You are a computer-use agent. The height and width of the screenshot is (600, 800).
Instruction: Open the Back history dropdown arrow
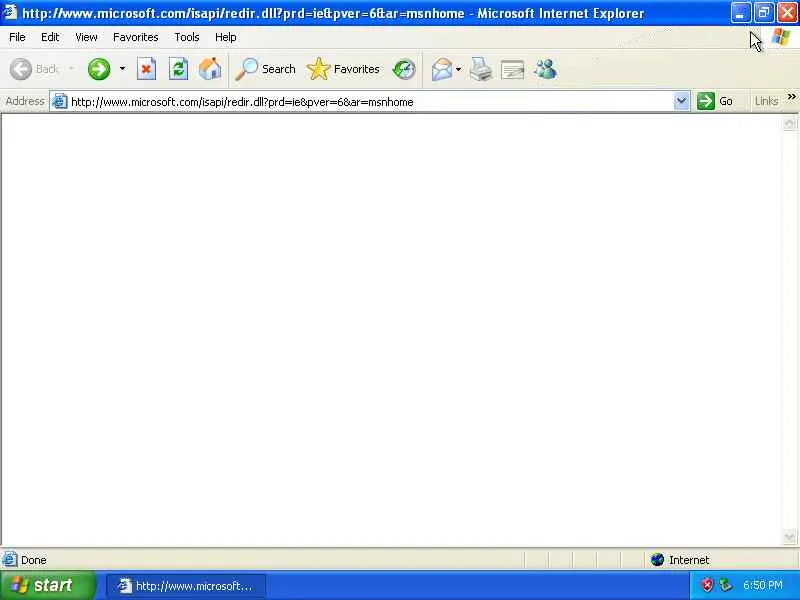click(72, 68)
